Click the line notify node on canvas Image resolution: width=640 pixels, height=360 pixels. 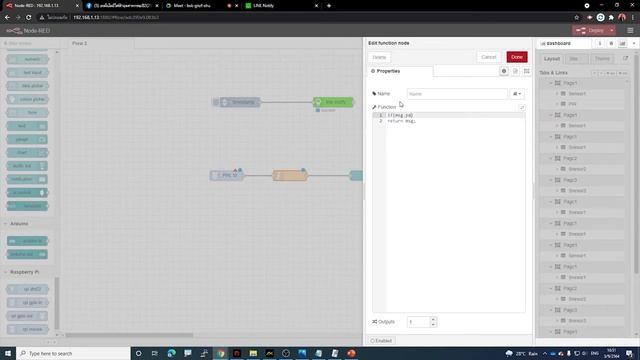click(333, 102)
